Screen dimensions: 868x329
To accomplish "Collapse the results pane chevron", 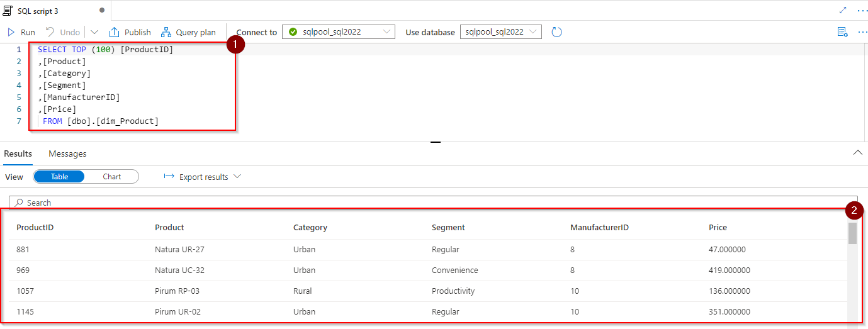I will 857,153.
